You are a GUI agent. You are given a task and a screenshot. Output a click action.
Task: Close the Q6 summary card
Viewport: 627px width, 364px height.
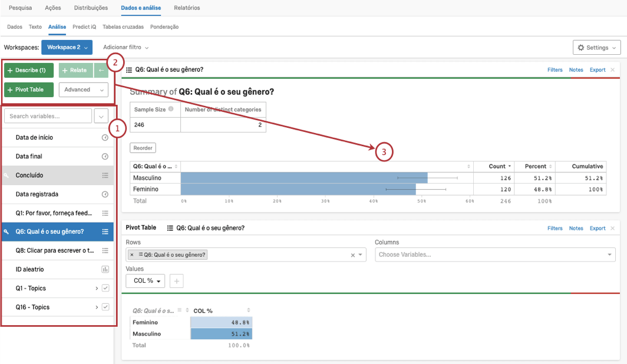click(x=613, y=70)
